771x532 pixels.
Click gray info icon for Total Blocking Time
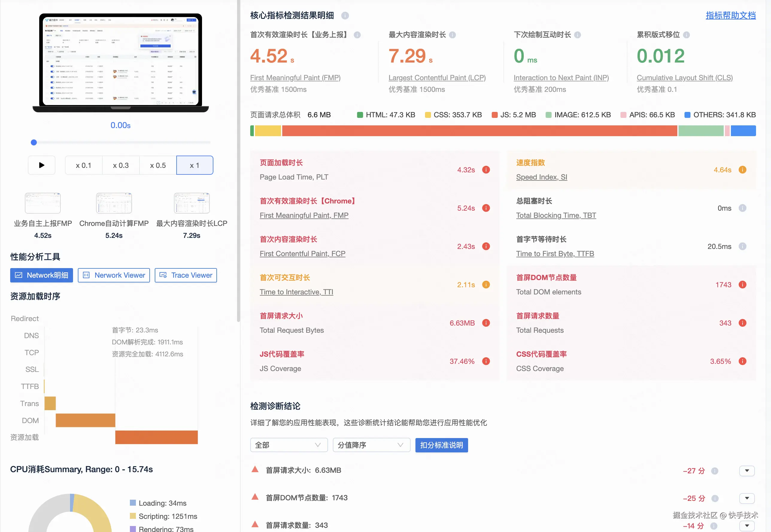[x=742, y=208]
